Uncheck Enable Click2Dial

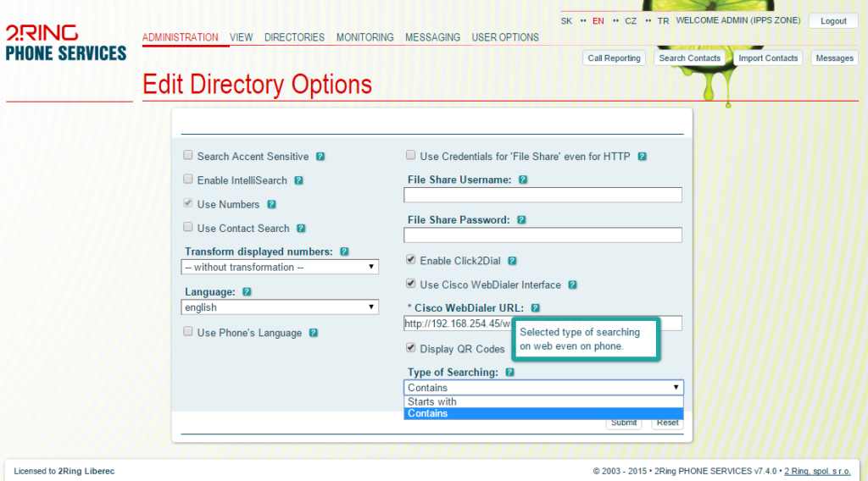click(x=411, y=260)
